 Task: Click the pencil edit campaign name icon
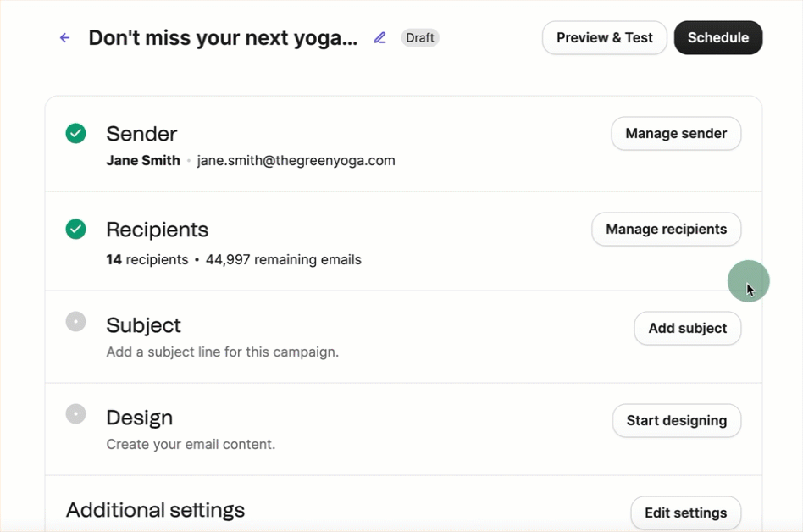point(380,38)
